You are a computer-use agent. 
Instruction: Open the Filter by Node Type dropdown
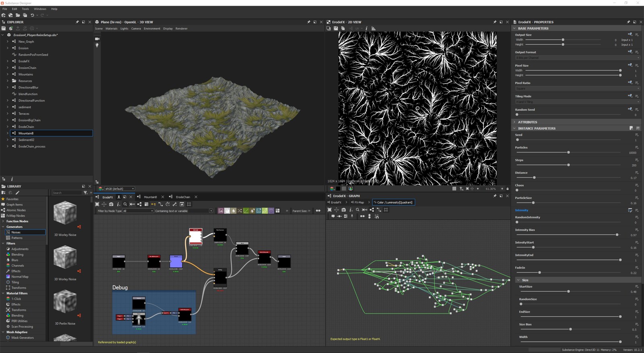coord(138,211)
